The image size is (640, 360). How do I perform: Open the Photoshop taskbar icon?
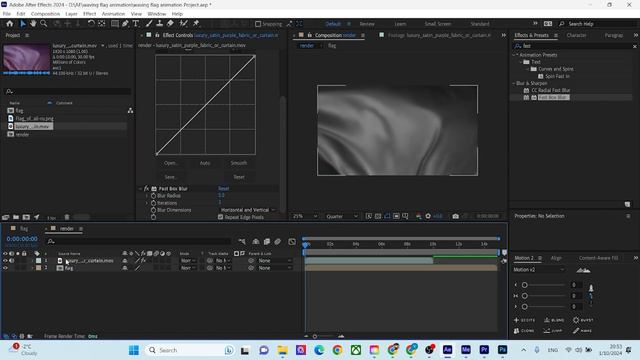click(502, 350)
